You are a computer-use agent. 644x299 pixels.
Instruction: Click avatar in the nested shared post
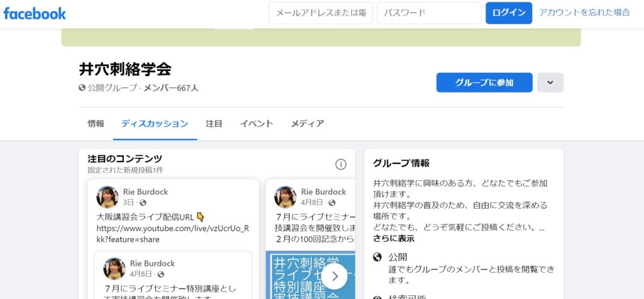114,268
